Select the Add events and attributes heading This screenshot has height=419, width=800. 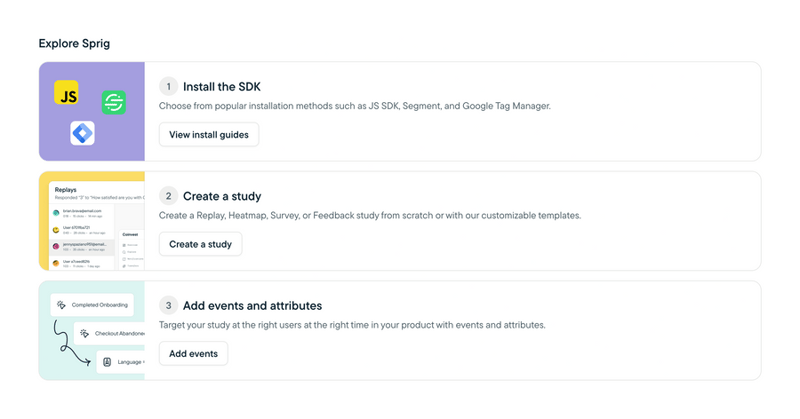tap(252, 305)
